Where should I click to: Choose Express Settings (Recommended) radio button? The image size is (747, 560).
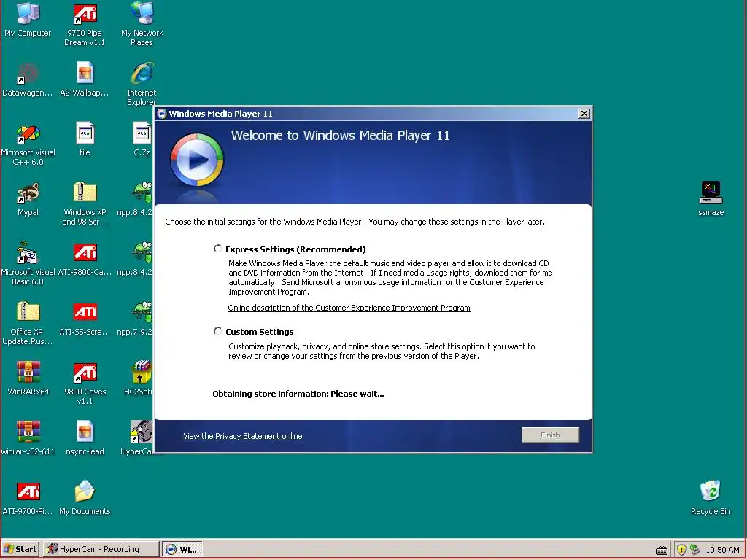[217, 249]
